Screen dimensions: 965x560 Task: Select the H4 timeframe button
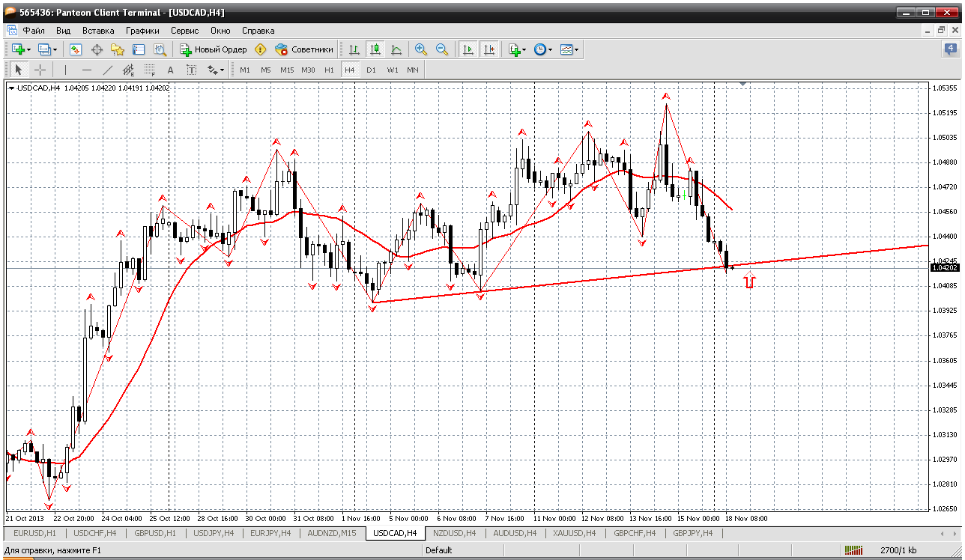coord(349,70)
